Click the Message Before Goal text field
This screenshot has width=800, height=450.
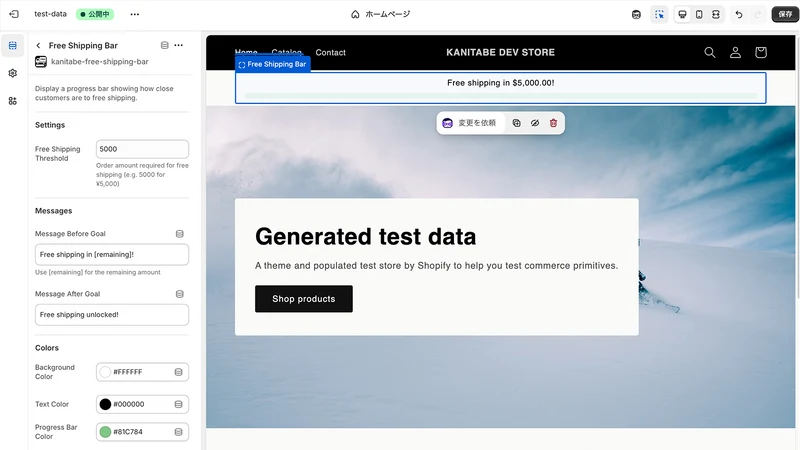click(112, 255)
